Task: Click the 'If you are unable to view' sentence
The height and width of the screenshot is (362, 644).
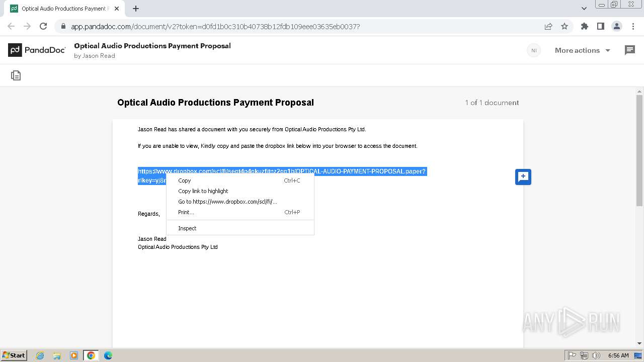Action: (278, 146)
